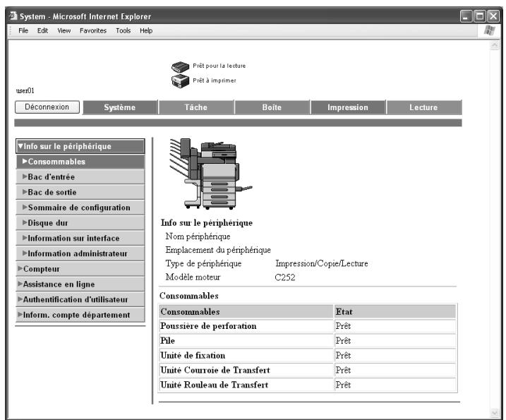Open Disque dur in the sidebar
The image size is (506, 420).
tap(80, 223)
